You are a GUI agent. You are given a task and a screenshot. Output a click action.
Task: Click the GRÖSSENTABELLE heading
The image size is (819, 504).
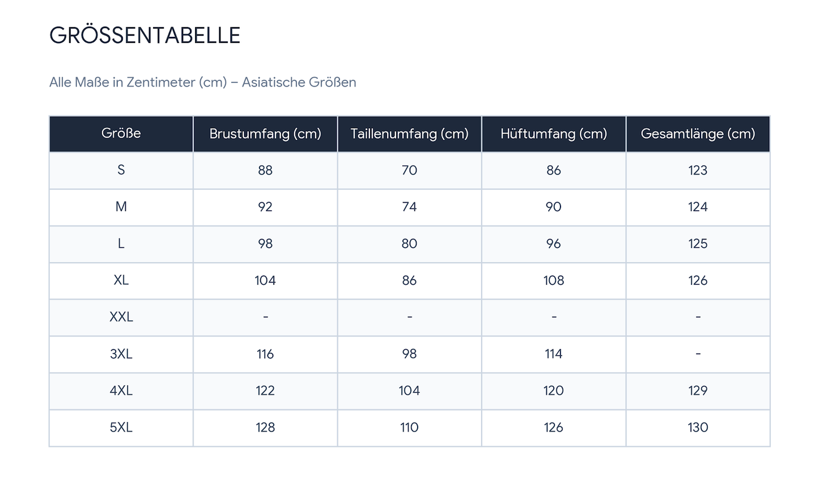(145, 35)
